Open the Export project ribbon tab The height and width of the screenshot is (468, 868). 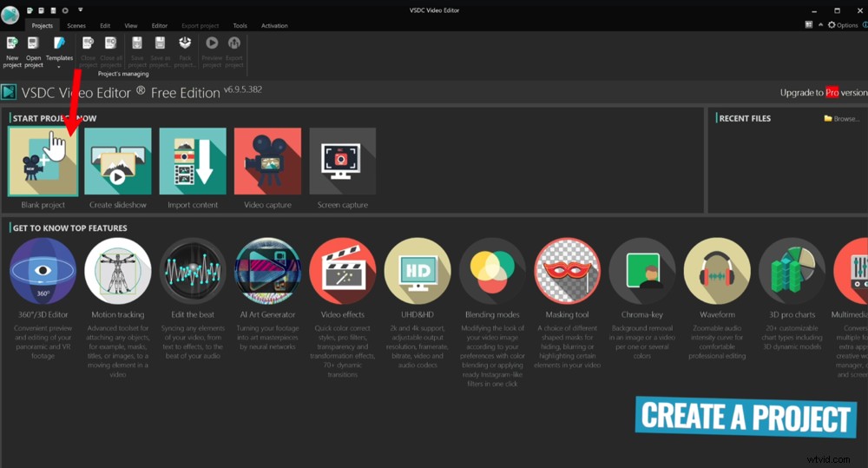tap(200, 25)
